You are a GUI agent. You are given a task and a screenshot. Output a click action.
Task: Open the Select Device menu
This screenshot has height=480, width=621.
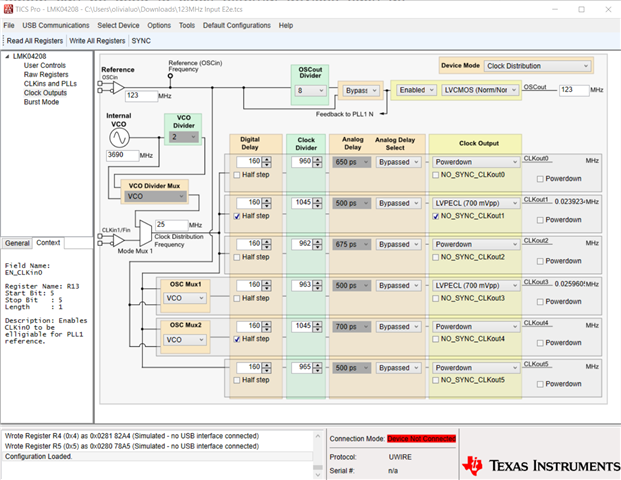click(118, 25)
